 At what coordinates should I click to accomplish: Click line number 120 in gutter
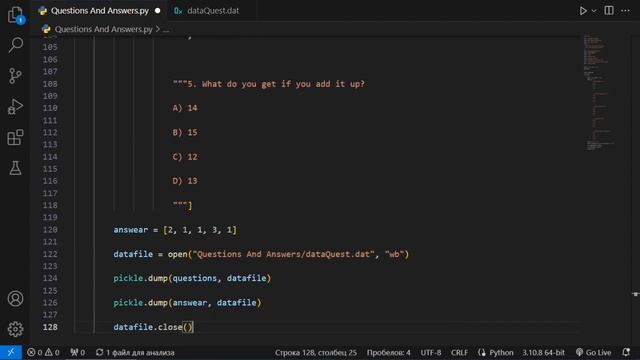coord(50,230)
